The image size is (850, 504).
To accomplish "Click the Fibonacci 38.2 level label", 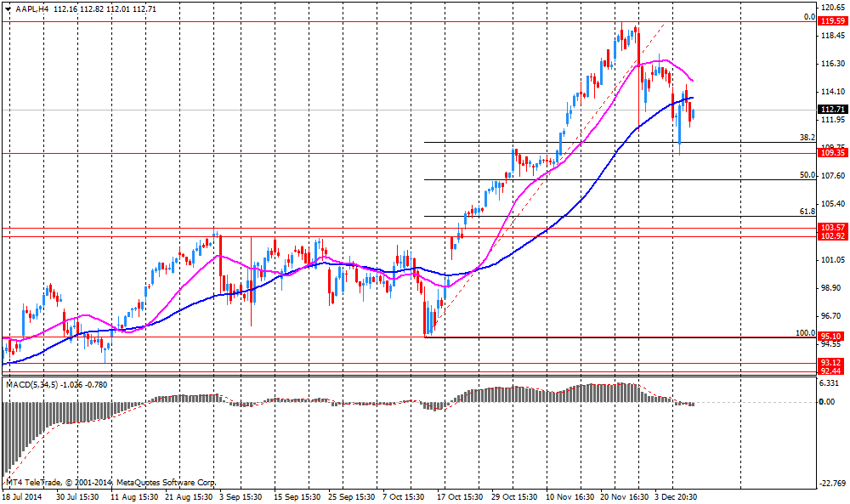I will coord(807,138).
